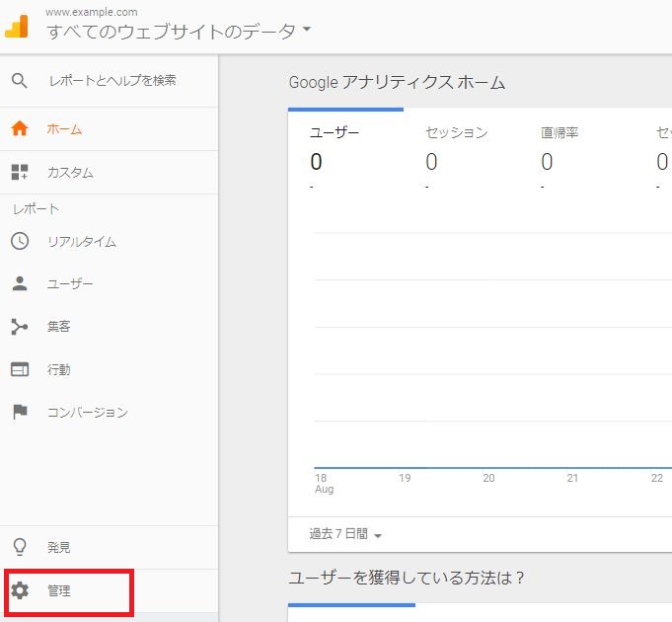672x622 pixels.
Task: Open the 発見 Discover page
Action: 109,547
